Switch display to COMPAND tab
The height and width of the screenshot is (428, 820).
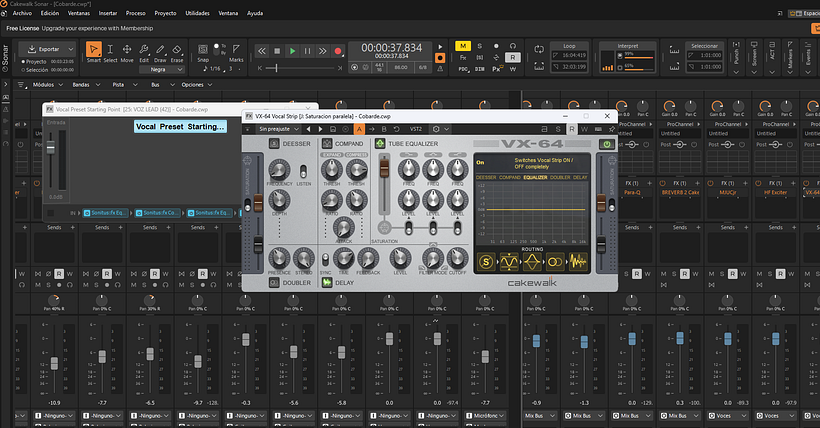(509, 177)
